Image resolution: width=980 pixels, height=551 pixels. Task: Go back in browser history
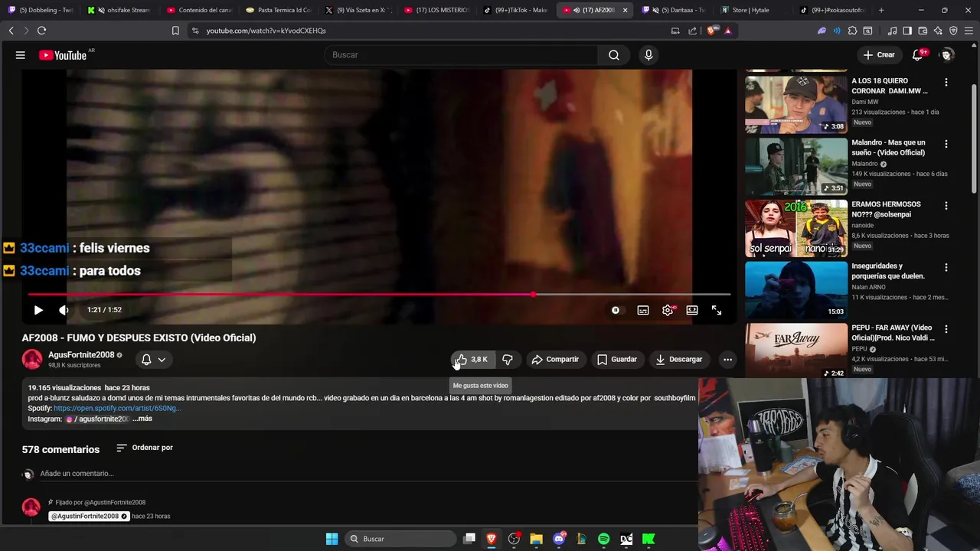click(11, 31)
